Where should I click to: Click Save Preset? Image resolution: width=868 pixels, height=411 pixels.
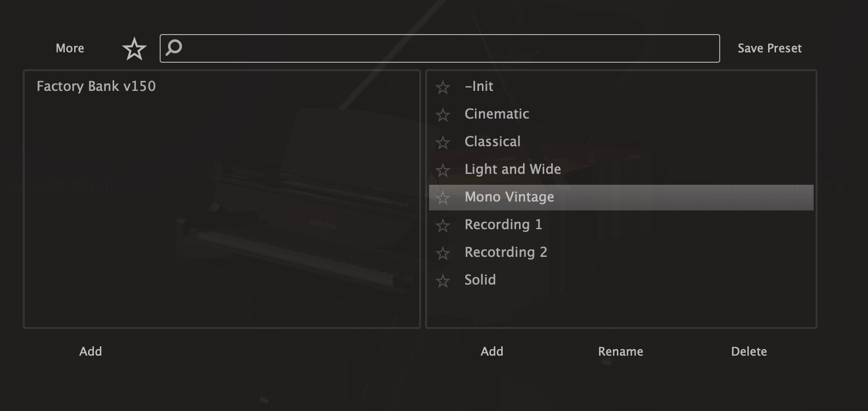(x=769, y=48)
